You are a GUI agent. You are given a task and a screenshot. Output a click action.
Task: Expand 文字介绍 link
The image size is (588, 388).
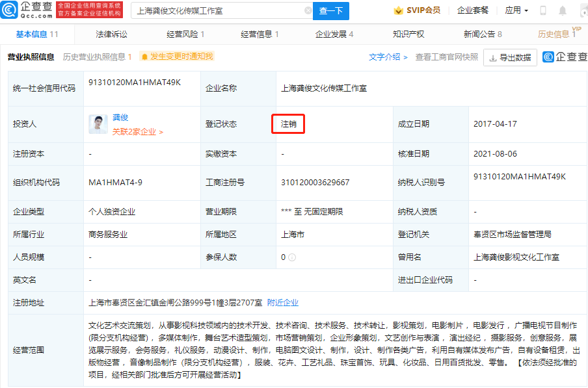click(x=388, y=57)
